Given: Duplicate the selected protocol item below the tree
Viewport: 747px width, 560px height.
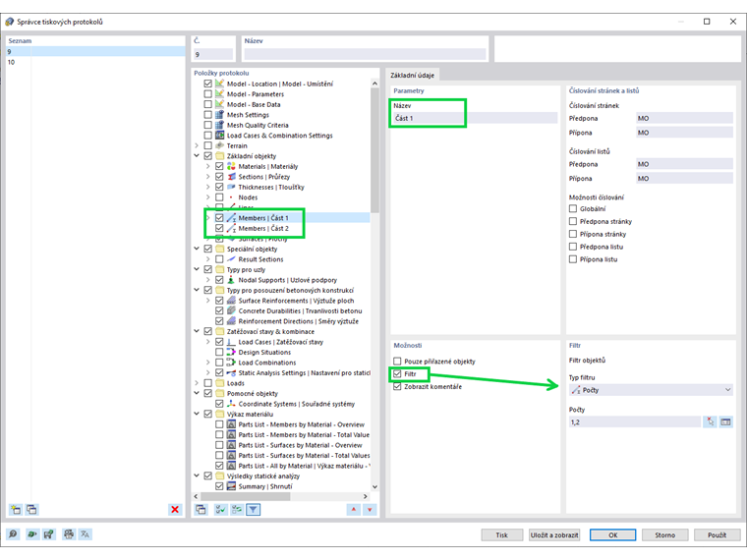Looking at the screenshot, I should tap(201, 510).
